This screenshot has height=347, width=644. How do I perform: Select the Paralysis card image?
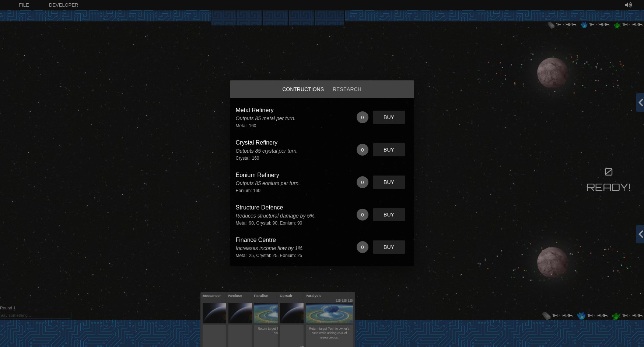tap(329, 313)
